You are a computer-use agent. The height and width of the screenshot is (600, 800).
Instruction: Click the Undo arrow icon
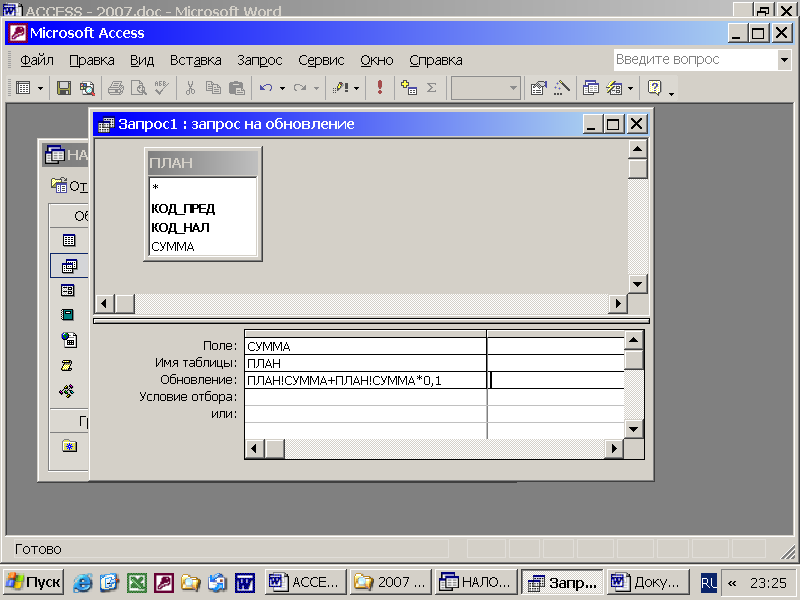coord(266,88)
